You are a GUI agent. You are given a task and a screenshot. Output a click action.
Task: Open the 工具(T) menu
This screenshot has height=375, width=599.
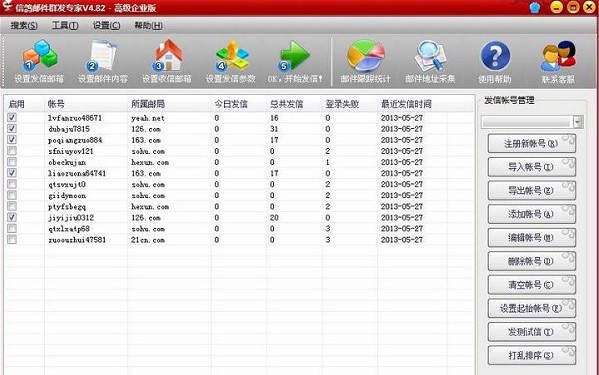pos(65,26)
